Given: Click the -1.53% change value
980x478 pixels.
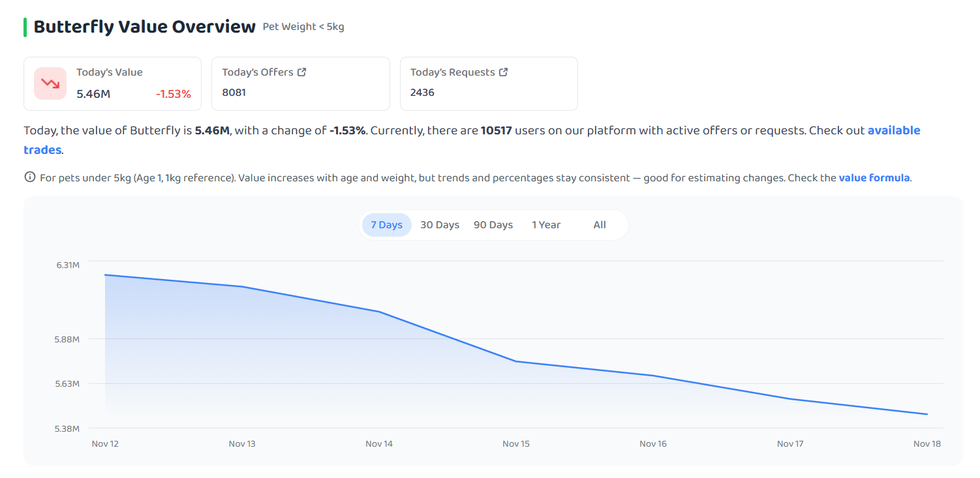Looking at the screenshot, I should click(x=174, y=94).
